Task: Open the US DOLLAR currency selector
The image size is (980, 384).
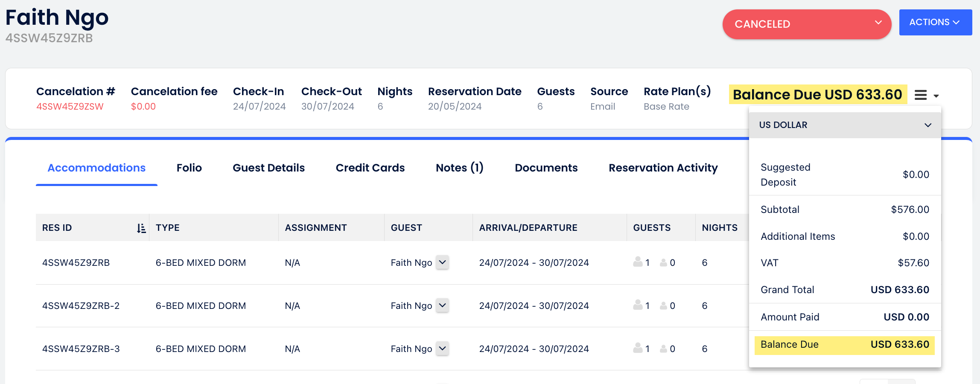Action: tap(845, 125)
